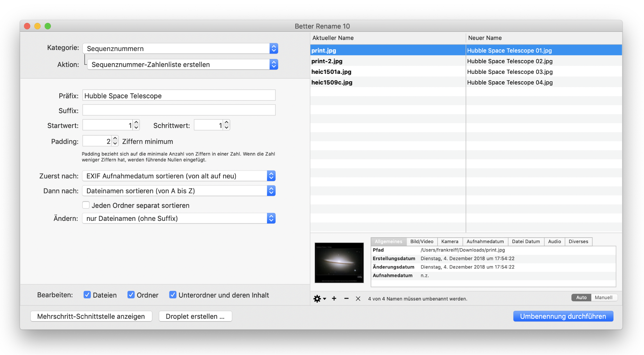Switch to Manuell mode toggle
Image resolution: width=644 pixels, height=355 pixels.
(603, 298)
